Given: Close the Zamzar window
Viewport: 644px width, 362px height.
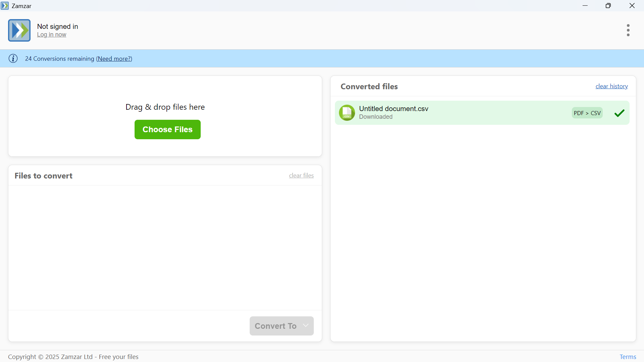Looking at the screenshot, I should tap(632, 6).
